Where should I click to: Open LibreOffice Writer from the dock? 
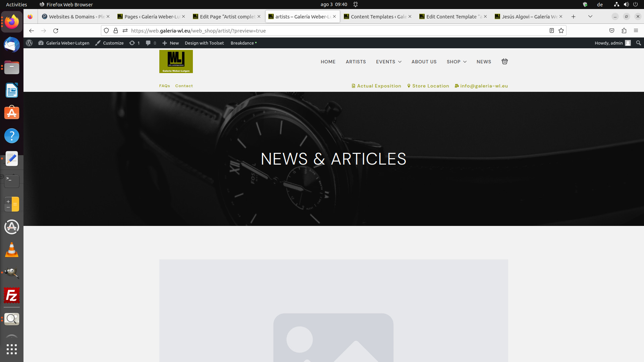12,90
